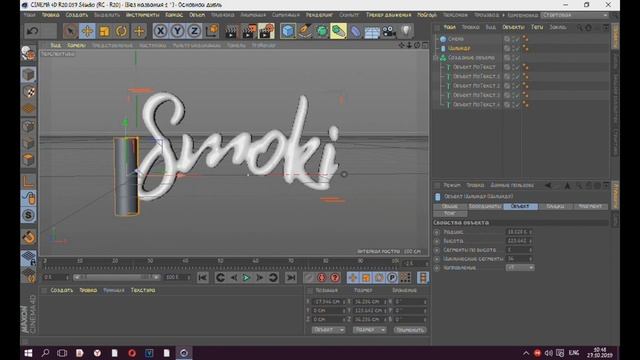Viewport: 640px width, 360px height.
Task: Open the Объект dropdown in Coordinates panel
Action: coord(329,330)
